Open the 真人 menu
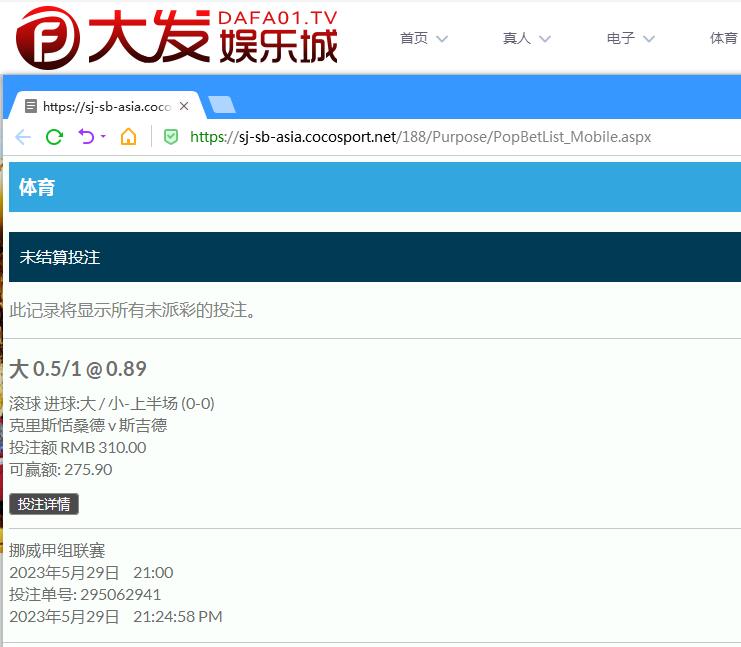Screen dimensions: 741x647 [517, 38]
